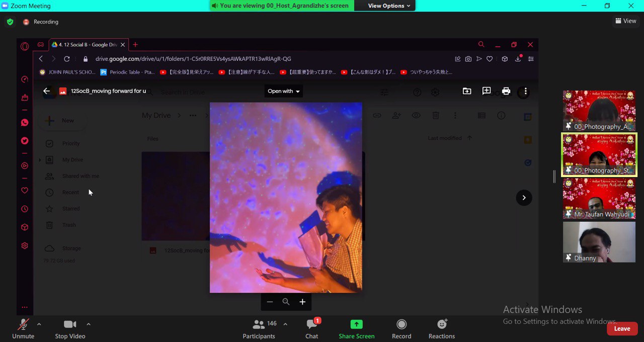Click Share Screen in Zoom
This screenshot has width=644, height=342.
[x=356, y=329]
